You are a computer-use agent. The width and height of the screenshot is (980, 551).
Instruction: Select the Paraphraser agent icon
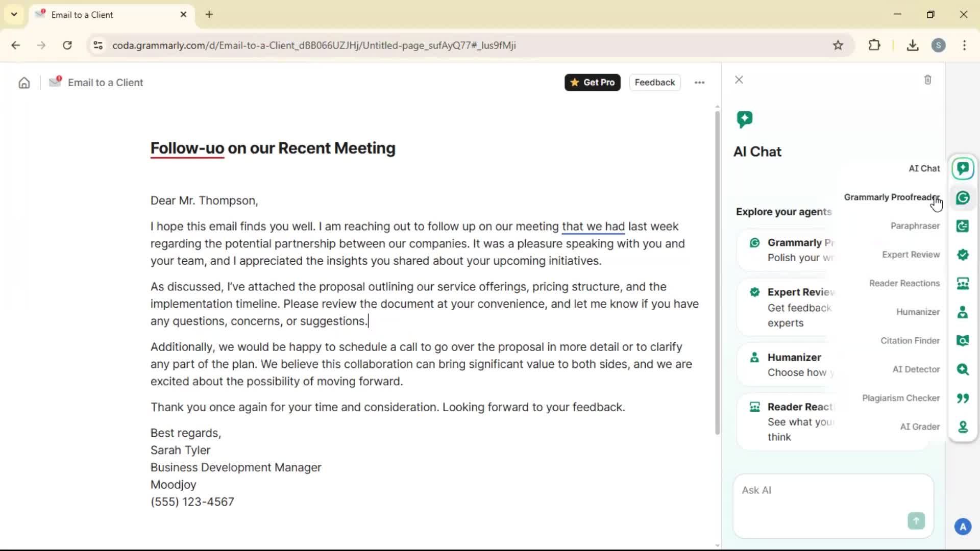pos(963,226)
